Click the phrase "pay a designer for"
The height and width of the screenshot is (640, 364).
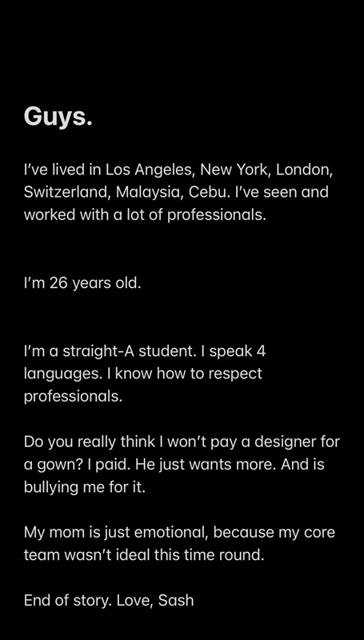[275, 442]
